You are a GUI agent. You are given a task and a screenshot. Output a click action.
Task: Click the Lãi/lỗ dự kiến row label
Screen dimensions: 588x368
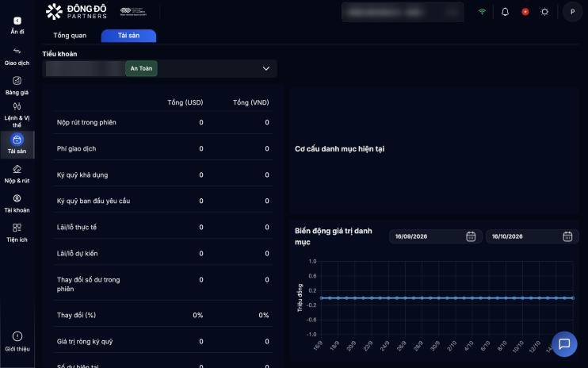(77, 253)
